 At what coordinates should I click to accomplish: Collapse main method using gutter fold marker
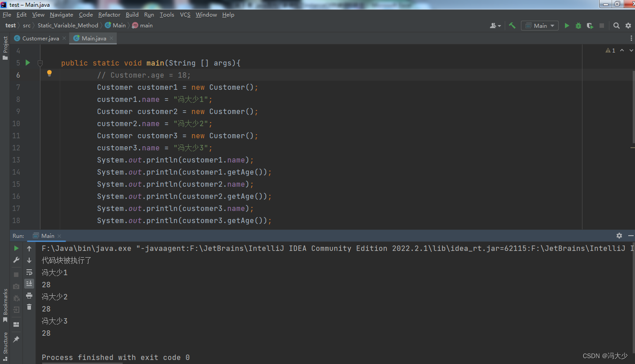[x=40, y=63]
